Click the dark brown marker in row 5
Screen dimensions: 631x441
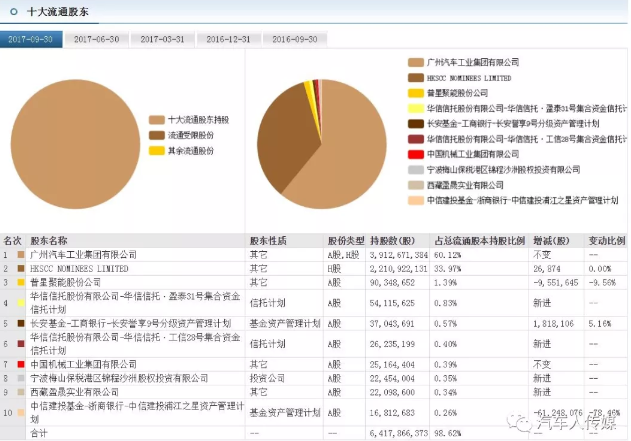(x=21, y=324)
